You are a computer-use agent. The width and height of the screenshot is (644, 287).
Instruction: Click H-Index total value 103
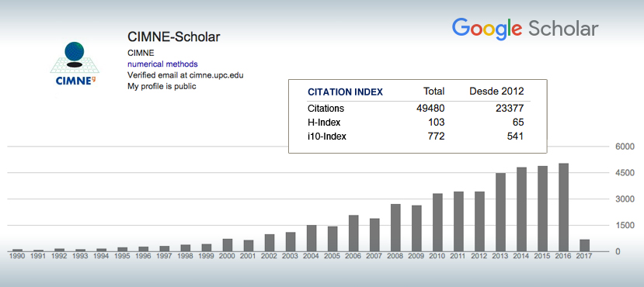(x=436, y=123)
